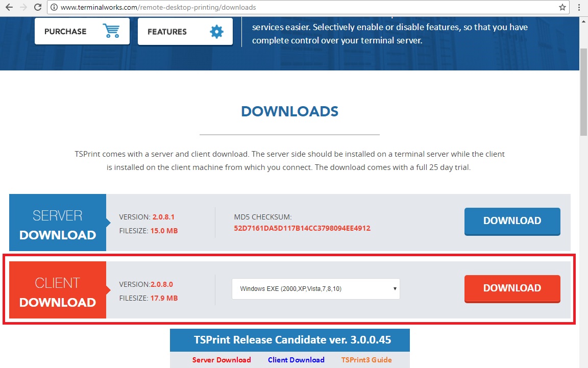
Task: Click the browser forward arrow
Action: [23, 8]
